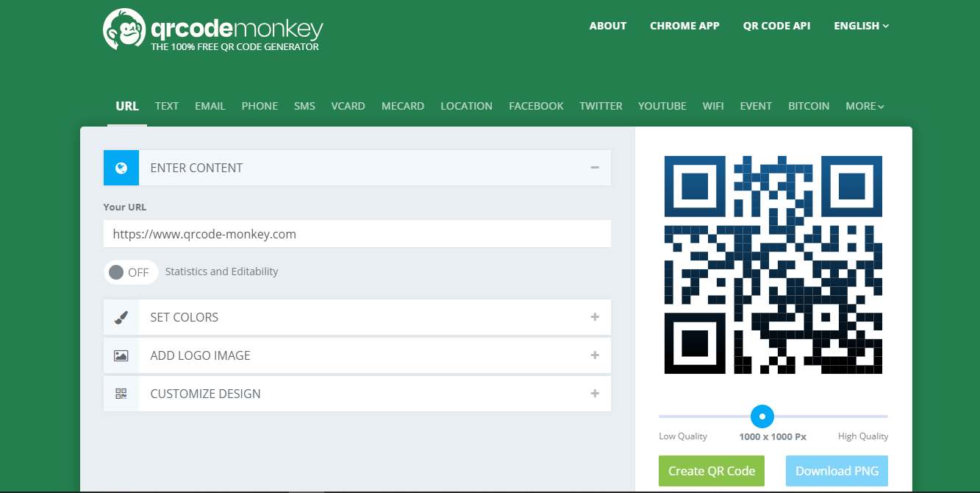980x493 pixels.
Task: Open the QR Code API link
Action: [x=776, y=26]
